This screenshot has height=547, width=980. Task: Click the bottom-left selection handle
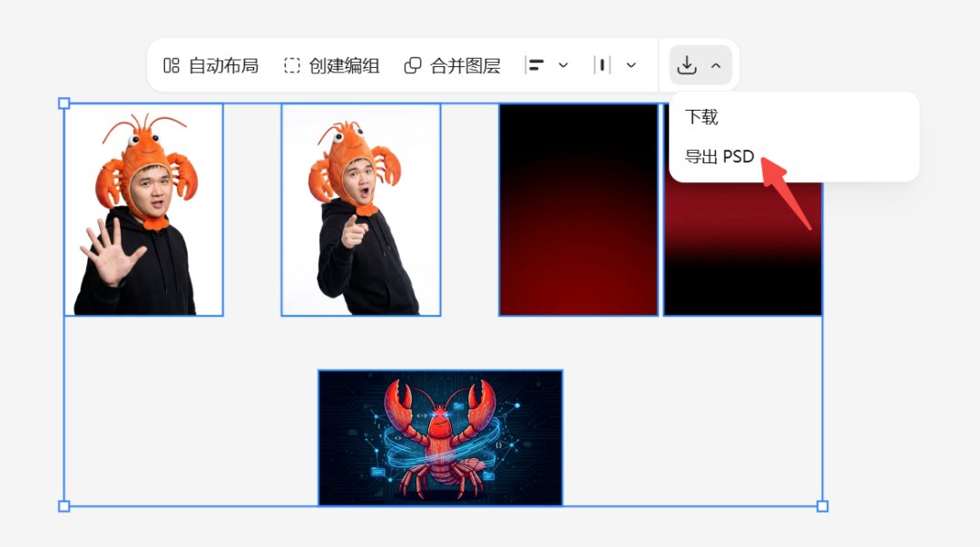pyautogui.click(x=64, y=506)
